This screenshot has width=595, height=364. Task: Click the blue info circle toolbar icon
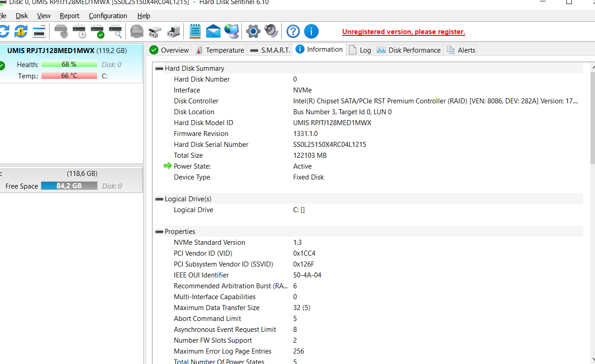(x=311, y=31)
